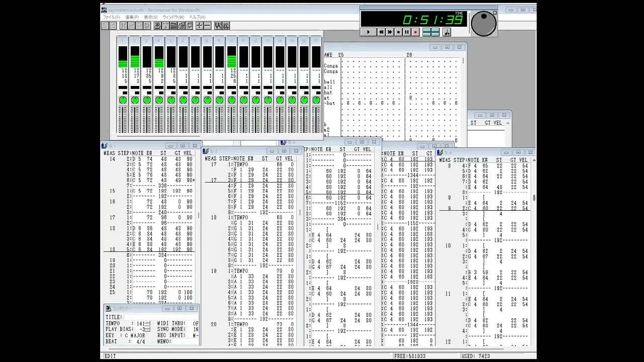Click the paste clipboard toolbar icon

tap(147, 26)
